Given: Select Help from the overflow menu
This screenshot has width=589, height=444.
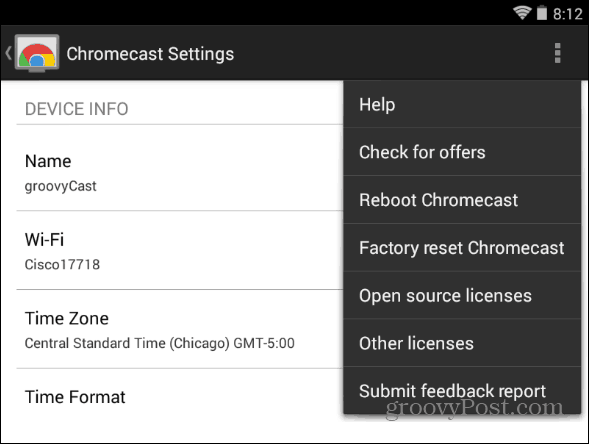Looking at the screenshot, I should coord(462,104).
